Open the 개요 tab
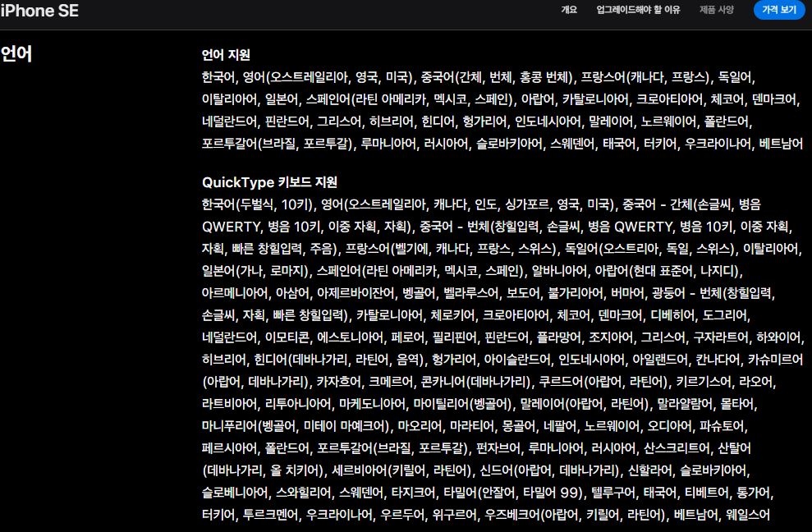 coord(569,10)
